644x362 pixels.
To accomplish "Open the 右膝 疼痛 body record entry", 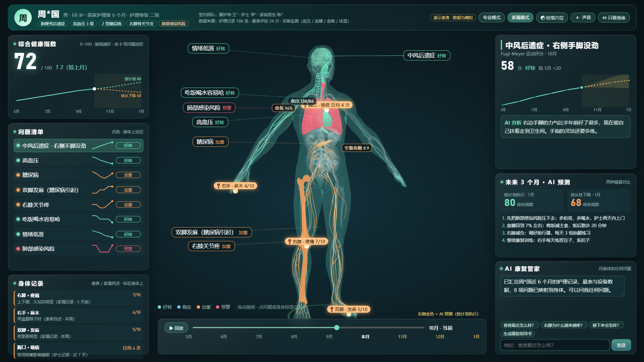I will [x=79, y=298].
